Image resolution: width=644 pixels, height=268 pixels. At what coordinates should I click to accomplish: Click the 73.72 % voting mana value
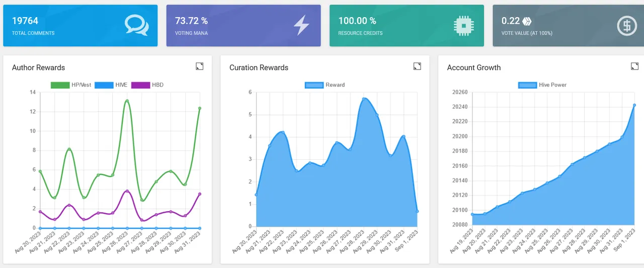click(x=191, y=21)
